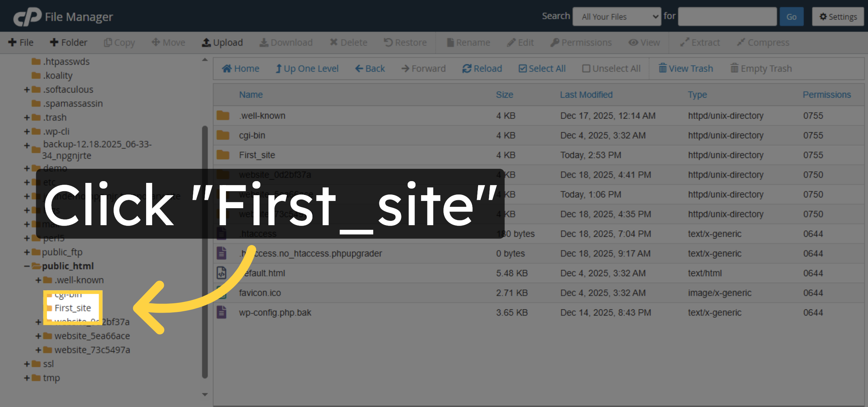Click Home in the navigation bar
Screen dimensions: 868x407
[x=241, y=68]
